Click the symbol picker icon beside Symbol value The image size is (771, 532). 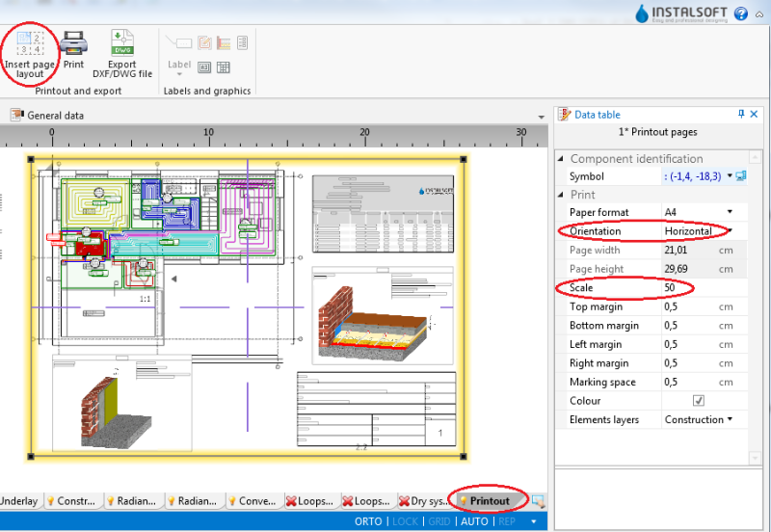coord(741,176)
